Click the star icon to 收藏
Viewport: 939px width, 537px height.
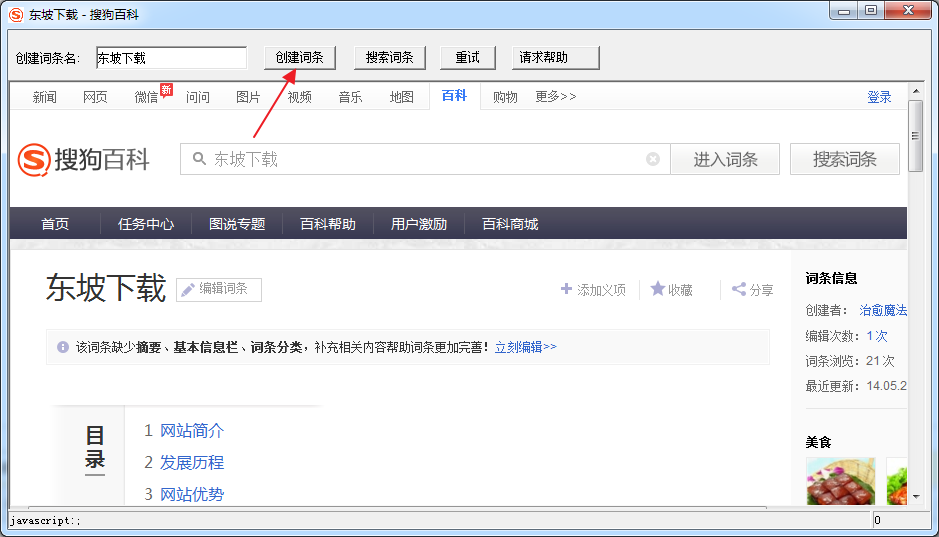(658, 289)
